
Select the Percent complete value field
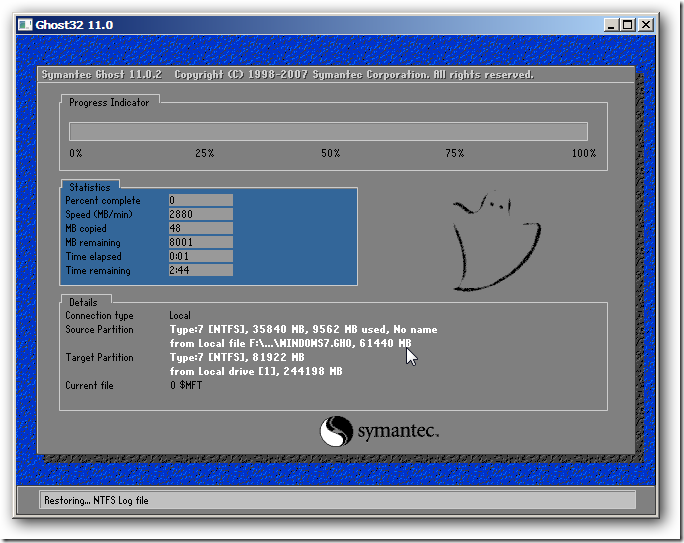pos(201,200)
